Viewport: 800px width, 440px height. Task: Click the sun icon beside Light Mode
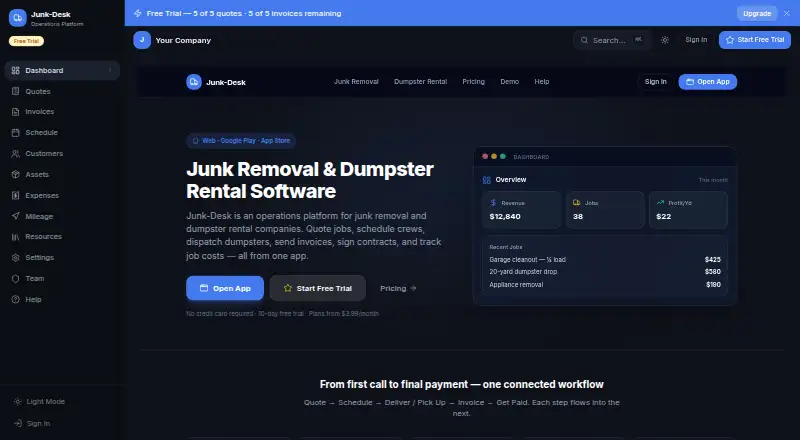click(x=18, y=402)
